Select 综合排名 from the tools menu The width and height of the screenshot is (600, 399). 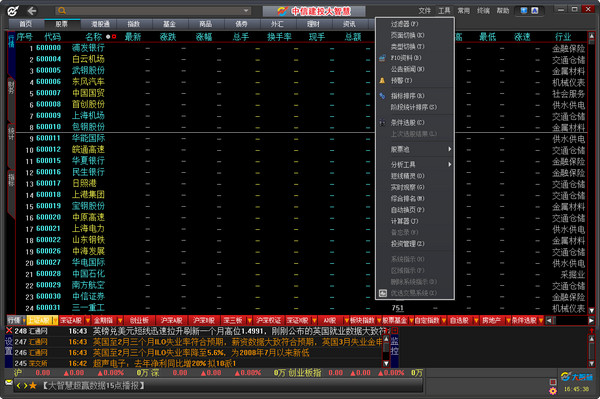(415, 199)
